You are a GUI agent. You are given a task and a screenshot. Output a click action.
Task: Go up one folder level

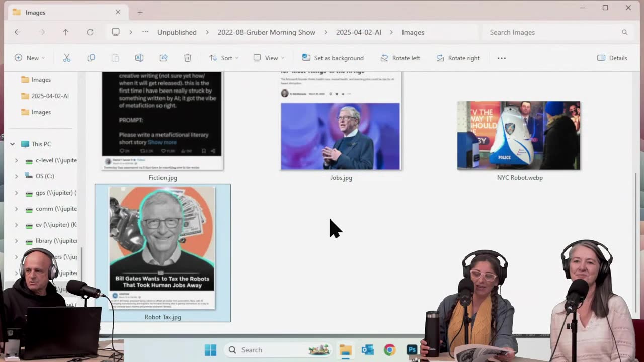(x=65, y=32)
